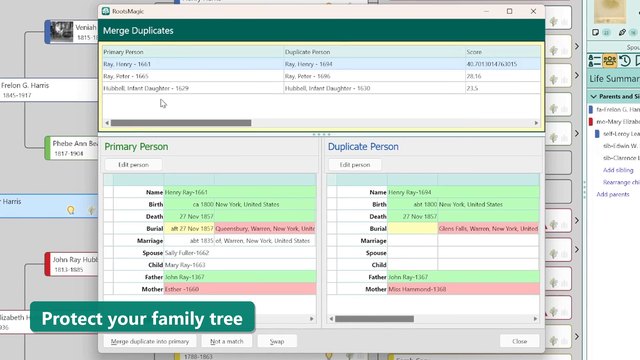
Task: Select Frelon G. Harris in pedigree
Action: point(49,90)
